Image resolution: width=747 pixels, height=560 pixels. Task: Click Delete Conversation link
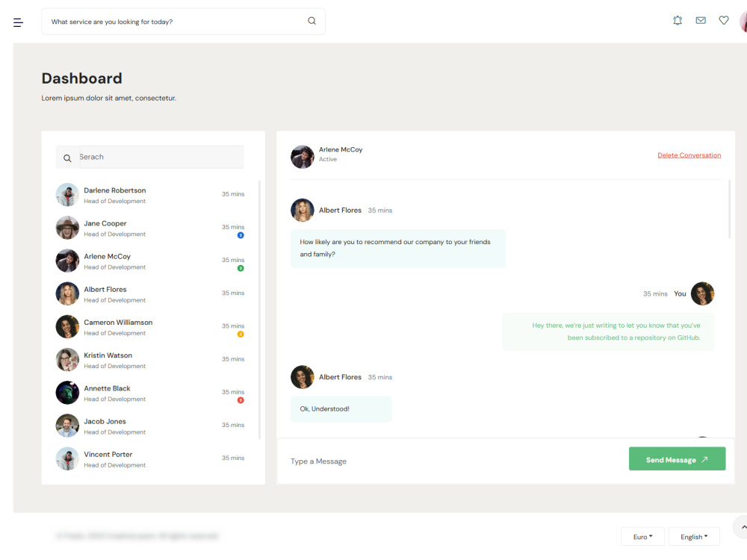(x=689, y=155)
